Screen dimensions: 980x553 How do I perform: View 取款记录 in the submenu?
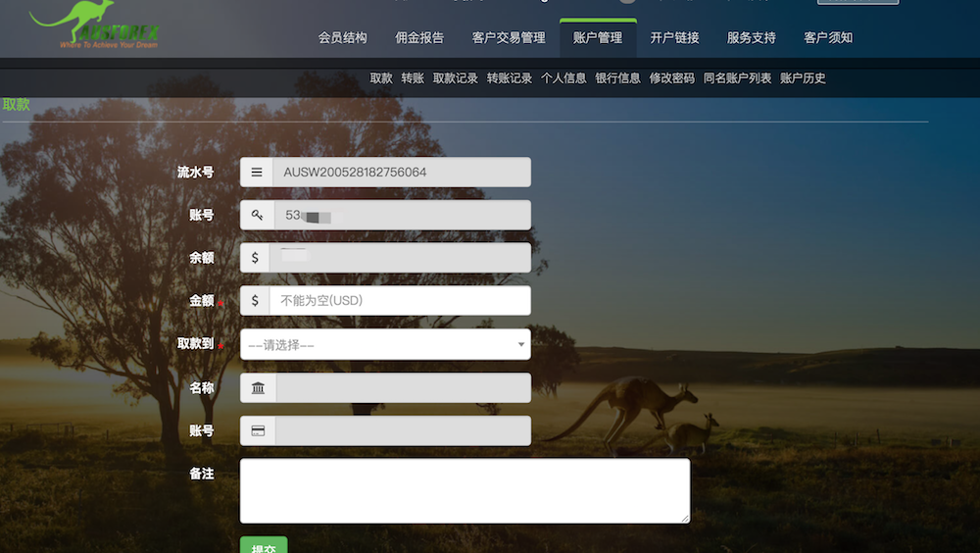click(x=456, y=78)
